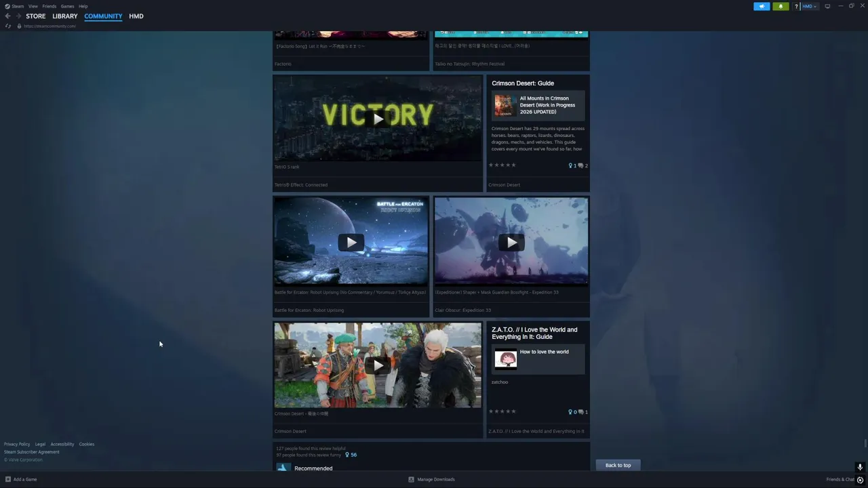
Task: Go forward with the right arrow
Action: [18, 16]
